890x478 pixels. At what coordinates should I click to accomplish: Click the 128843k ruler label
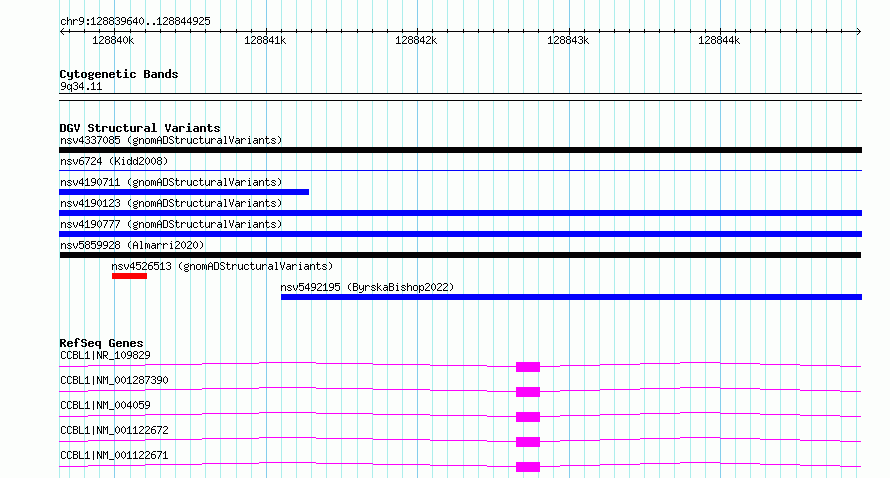pyautogui.click(x=568, y=40)
